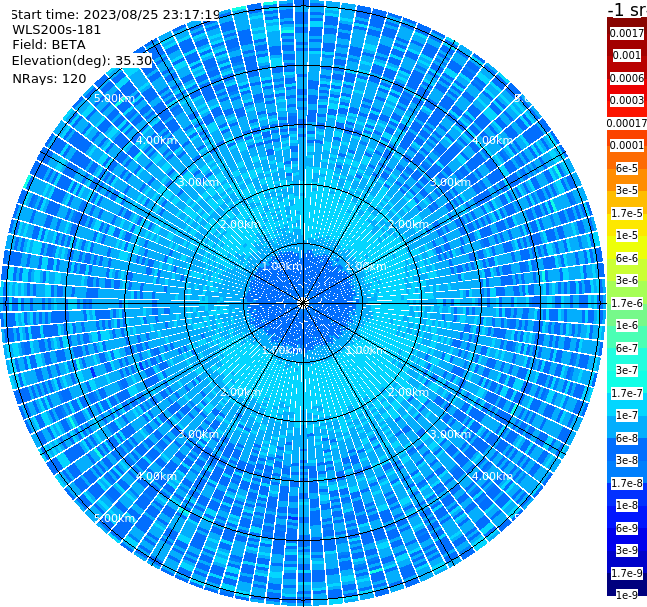Pick the upper-left 3.00km ring label
Image resolution: width=647 pixels, height=607 pixels.
(x=198, y=182)
